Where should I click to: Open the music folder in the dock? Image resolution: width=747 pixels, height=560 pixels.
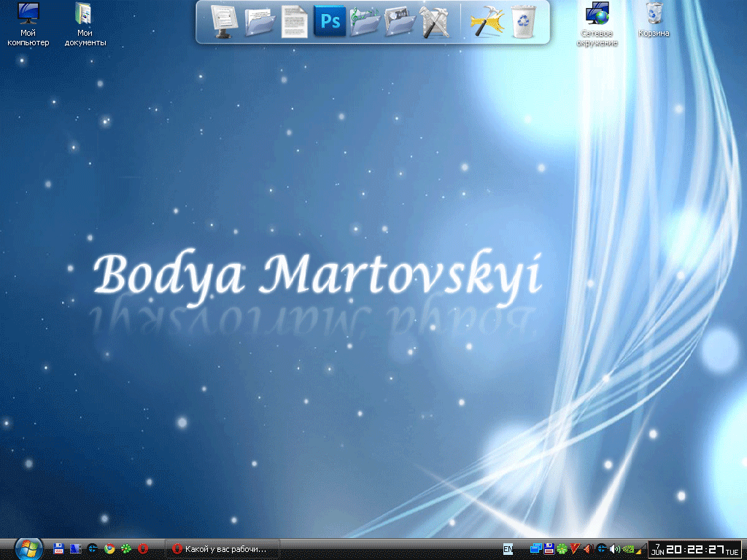pyautogui.click(x=365, y=22)
